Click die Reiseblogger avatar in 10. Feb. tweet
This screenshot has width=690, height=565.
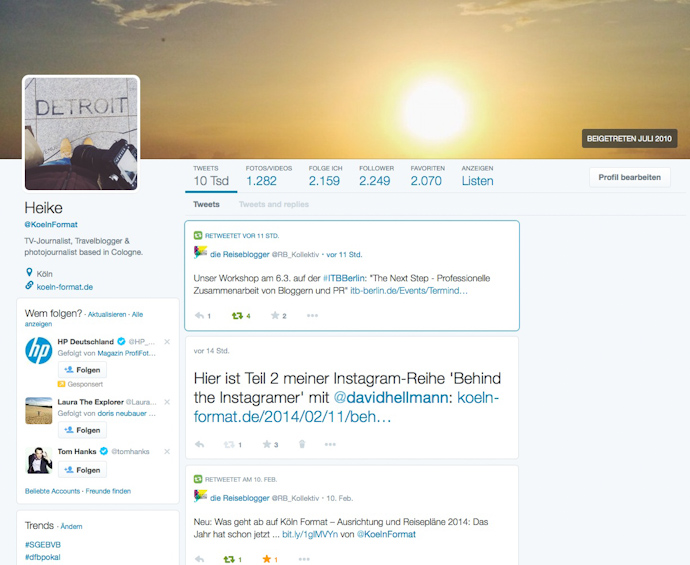click(x=200, y=496)
